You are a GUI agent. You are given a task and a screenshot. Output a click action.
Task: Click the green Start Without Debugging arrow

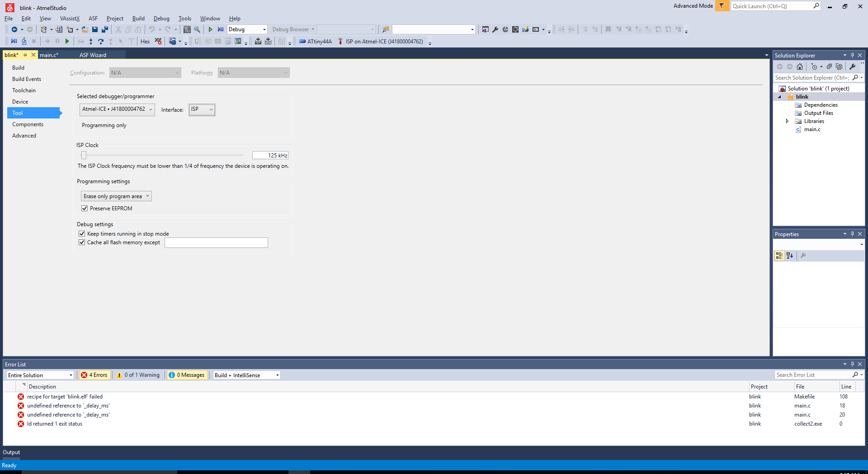click(210, 29)
